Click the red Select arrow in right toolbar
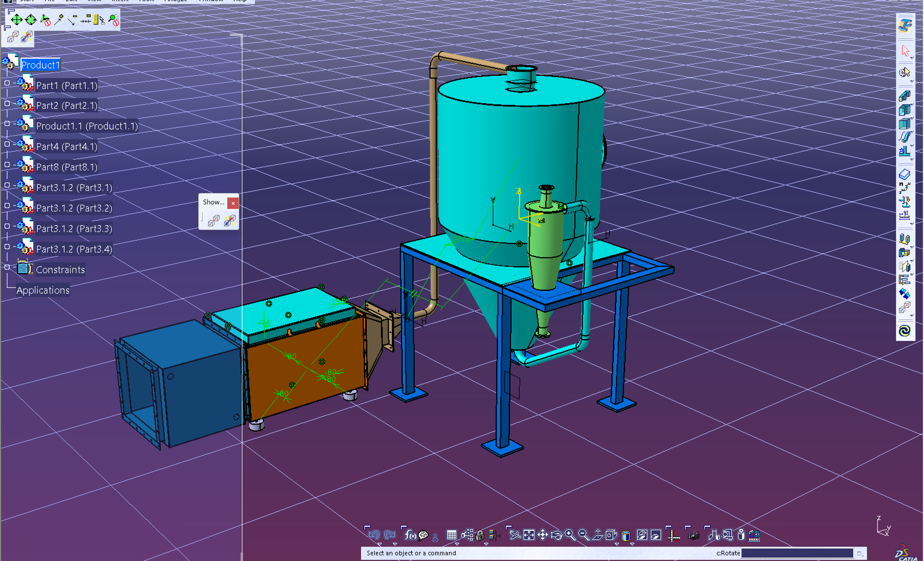Image resolution: width=924 pixels, height=561 pixels. 905,50
